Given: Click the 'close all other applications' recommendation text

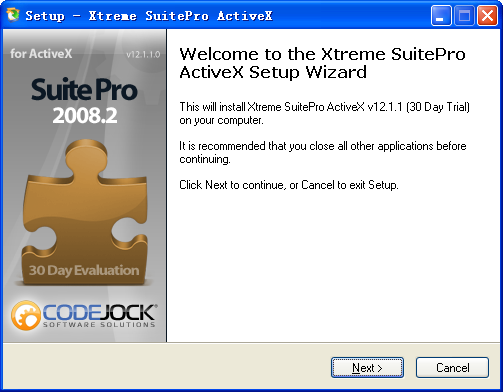Looking at the screenshot, I should coord(323,152).
